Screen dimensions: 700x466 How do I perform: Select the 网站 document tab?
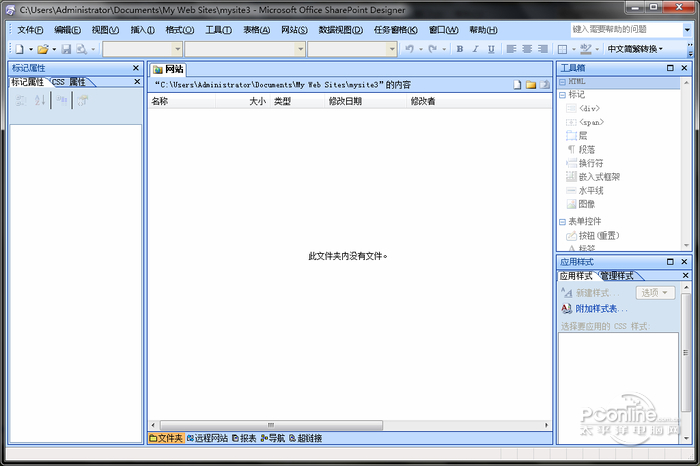click(x=168, y=69)
